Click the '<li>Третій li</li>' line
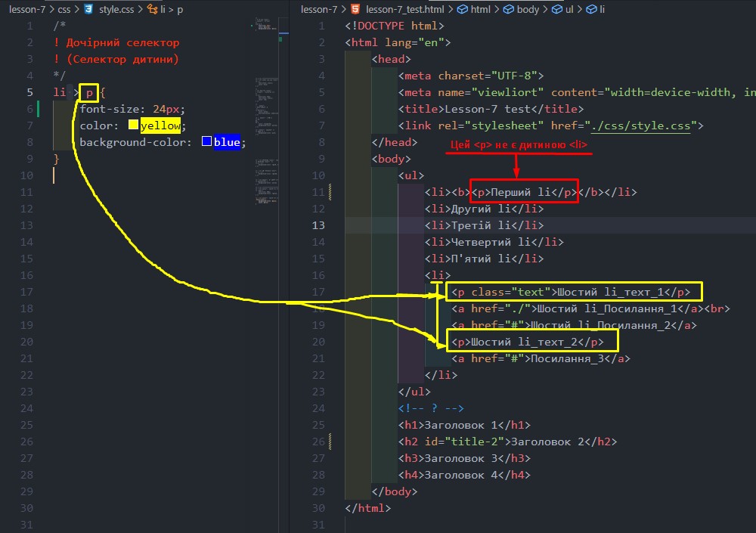 [x=484, y=225]
